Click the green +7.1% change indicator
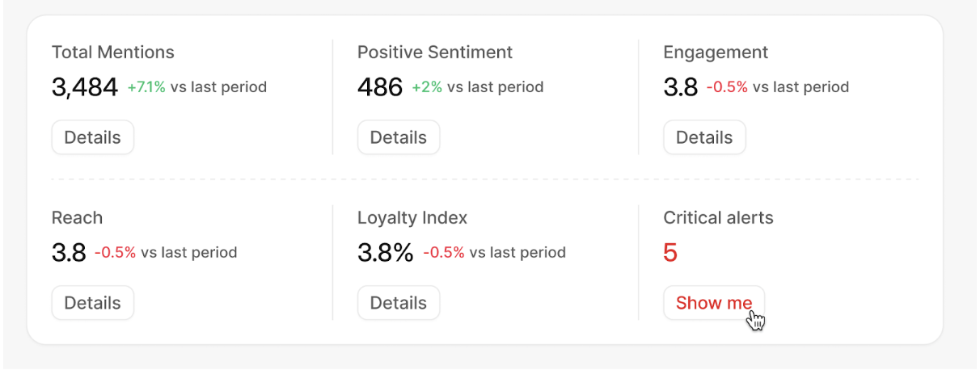 (146, 87)
